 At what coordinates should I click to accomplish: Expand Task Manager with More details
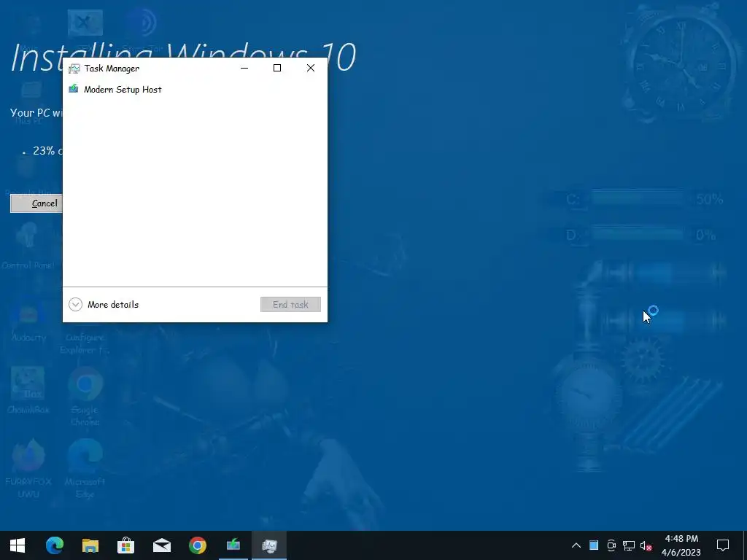click(x=104, y=304)
